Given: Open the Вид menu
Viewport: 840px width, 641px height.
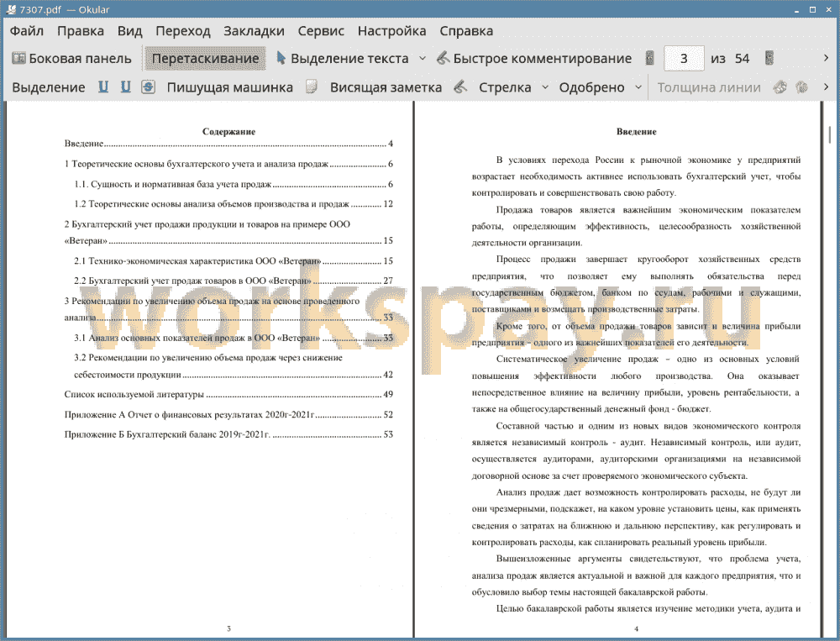Looking at the screenshot, I should 129,31.
